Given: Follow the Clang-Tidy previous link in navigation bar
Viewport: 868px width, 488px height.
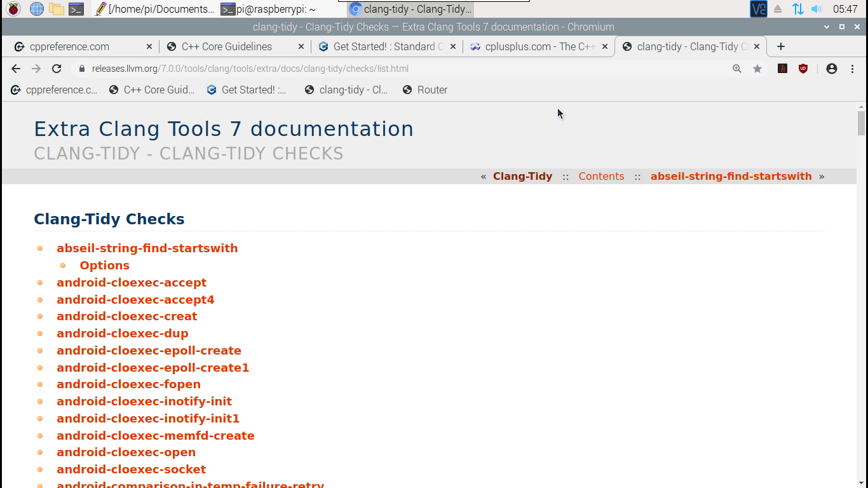Looking at the screenshot, I should click(x=522, y=177).
